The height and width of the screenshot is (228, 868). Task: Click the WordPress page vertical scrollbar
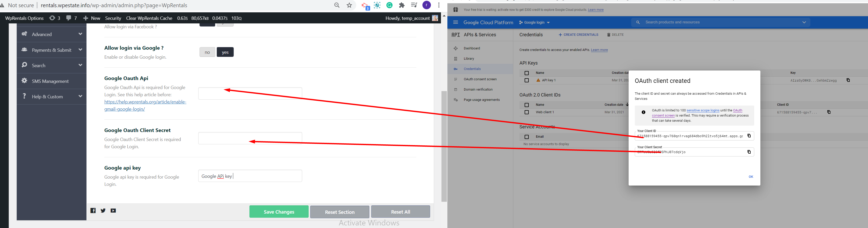444,146
